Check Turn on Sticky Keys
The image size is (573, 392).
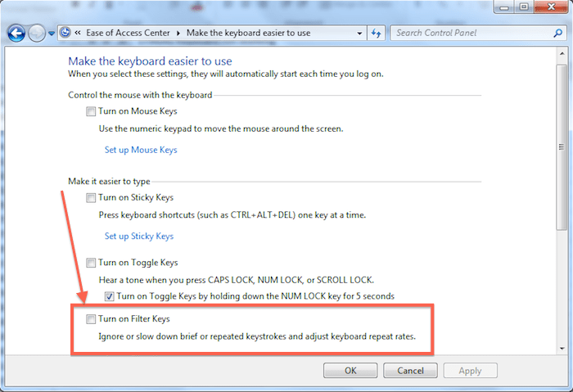click(x=91, y=197)
